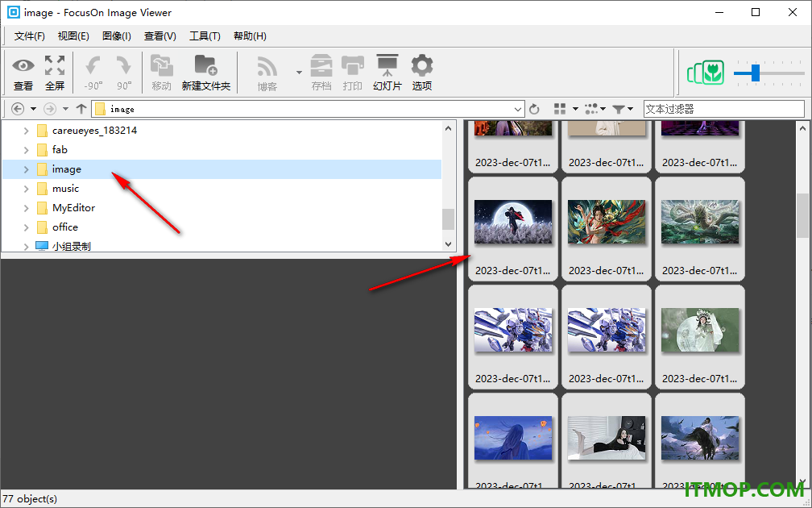
Task: Select the red ribbon dancer thumbnail
Action: click(x=607, y=222)
